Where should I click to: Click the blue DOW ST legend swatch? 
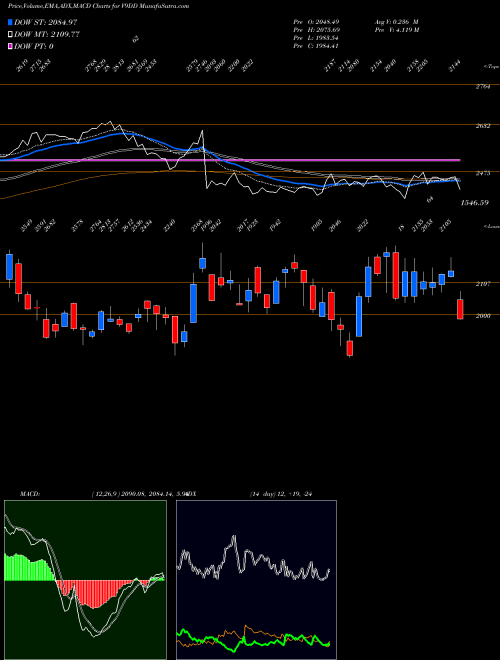10,22
